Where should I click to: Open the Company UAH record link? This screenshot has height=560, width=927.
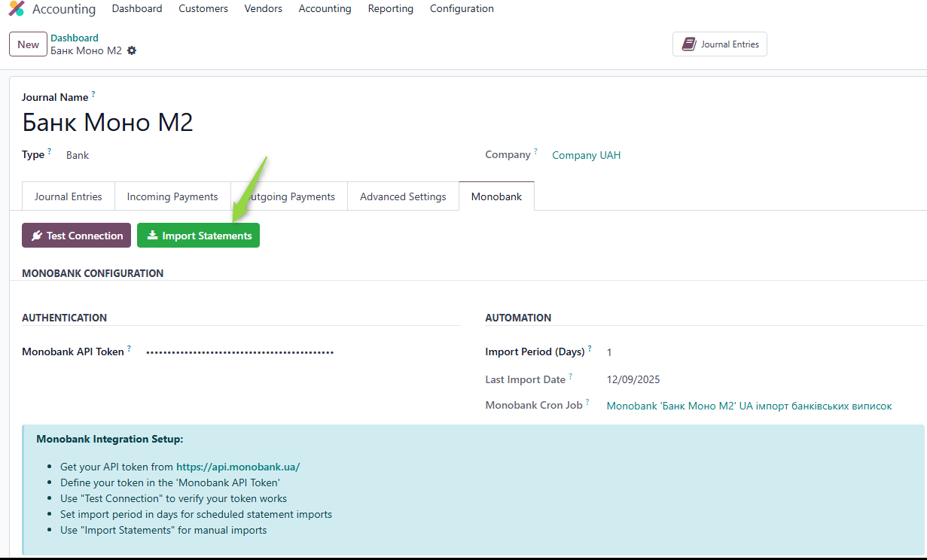586,155
